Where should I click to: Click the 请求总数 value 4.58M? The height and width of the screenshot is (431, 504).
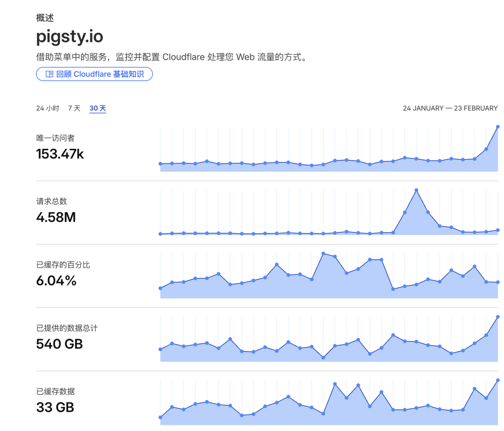(55, 217)
